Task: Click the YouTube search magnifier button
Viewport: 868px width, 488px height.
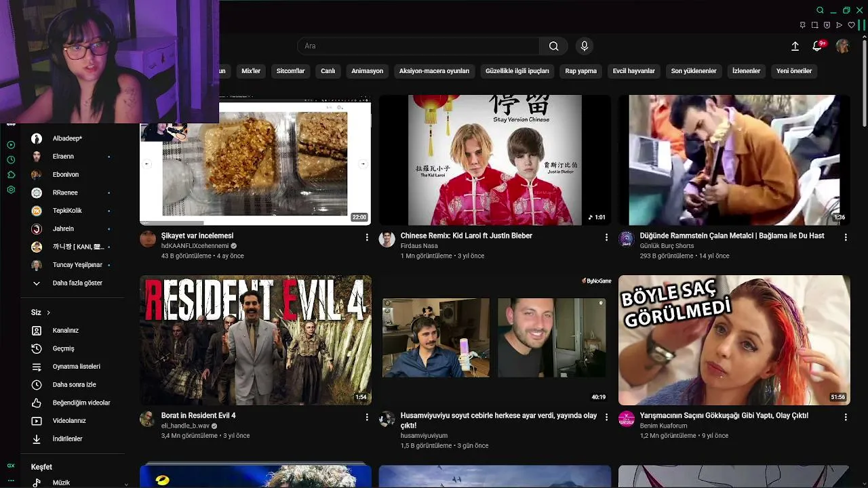Action: click(553, 46)
